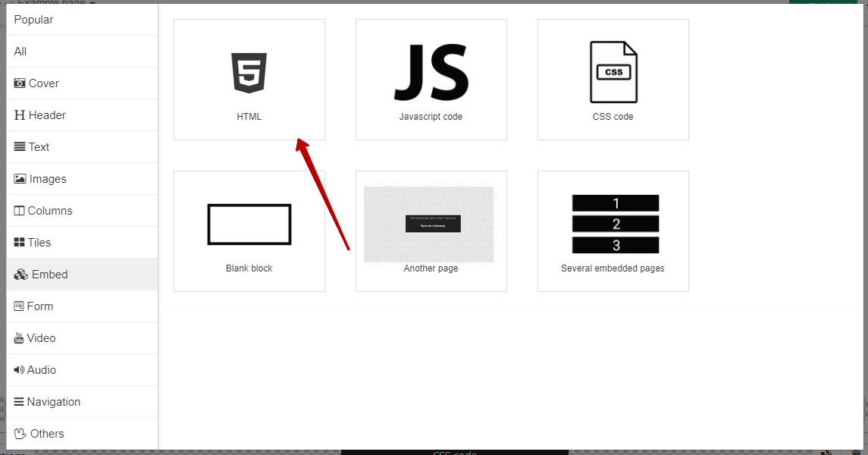Click the camera icon beside Cover
Viewport: 868px width, 455px height.
pos(20,83)
